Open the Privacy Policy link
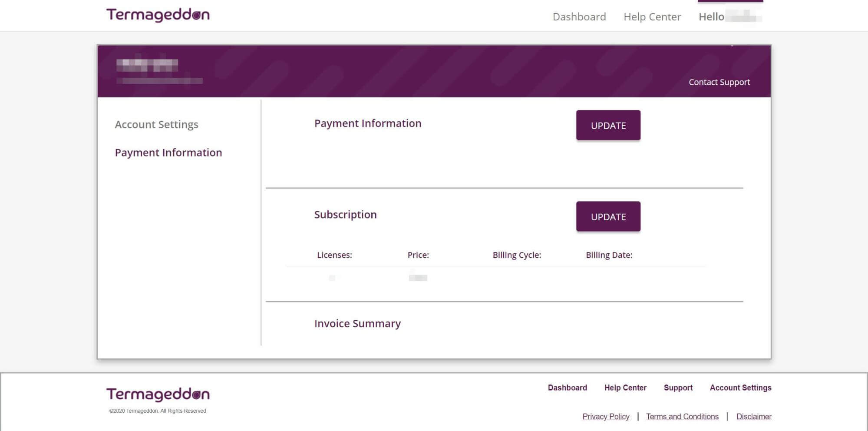This screenshot has width=868, height=431. 606,416
